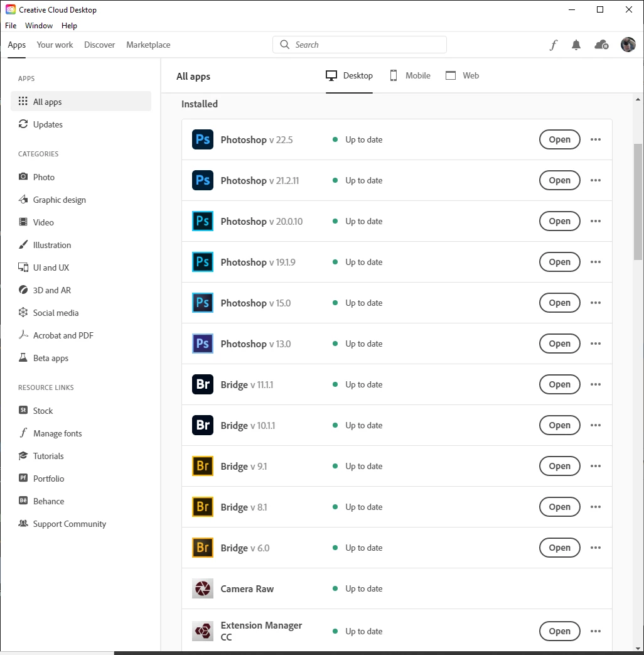Select All apps in sidebar
The image size is (644, 655).
click(x=81, y=102)
